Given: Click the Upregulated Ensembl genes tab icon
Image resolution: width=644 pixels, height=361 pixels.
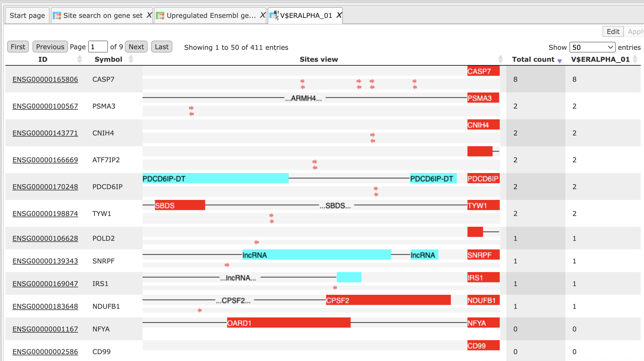Looking at the screenshot, I should (x=160, y=16).
